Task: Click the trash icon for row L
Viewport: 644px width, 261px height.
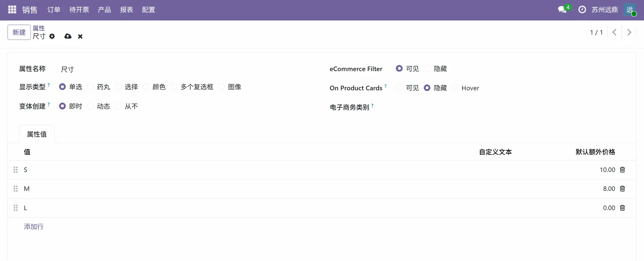Action: (623, 208)
